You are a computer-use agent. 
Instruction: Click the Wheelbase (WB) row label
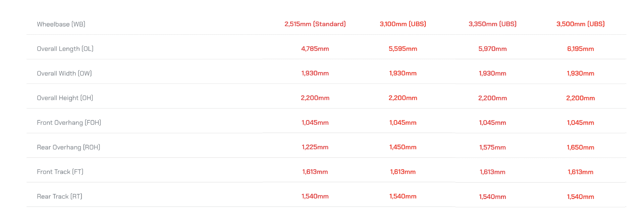pos(61,24)
